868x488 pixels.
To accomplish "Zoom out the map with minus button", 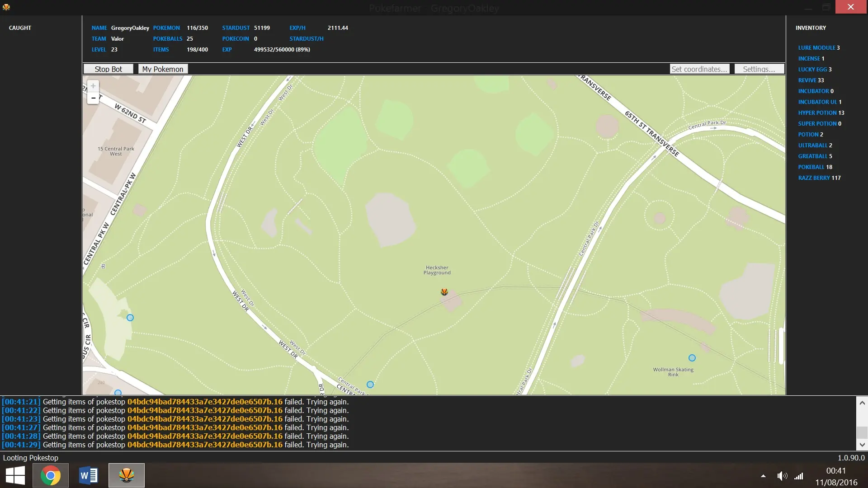I will tap(93, 98).
